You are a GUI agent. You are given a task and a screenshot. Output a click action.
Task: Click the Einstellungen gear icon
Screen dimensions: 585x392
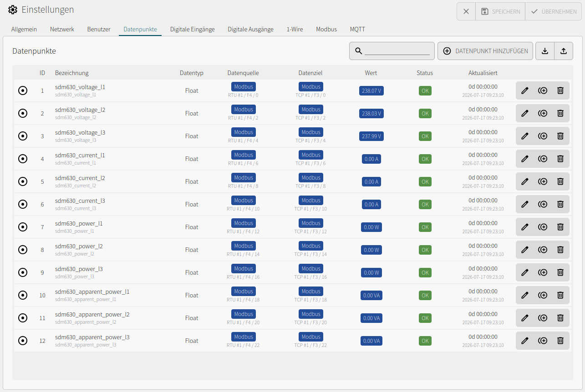[13, 10]
